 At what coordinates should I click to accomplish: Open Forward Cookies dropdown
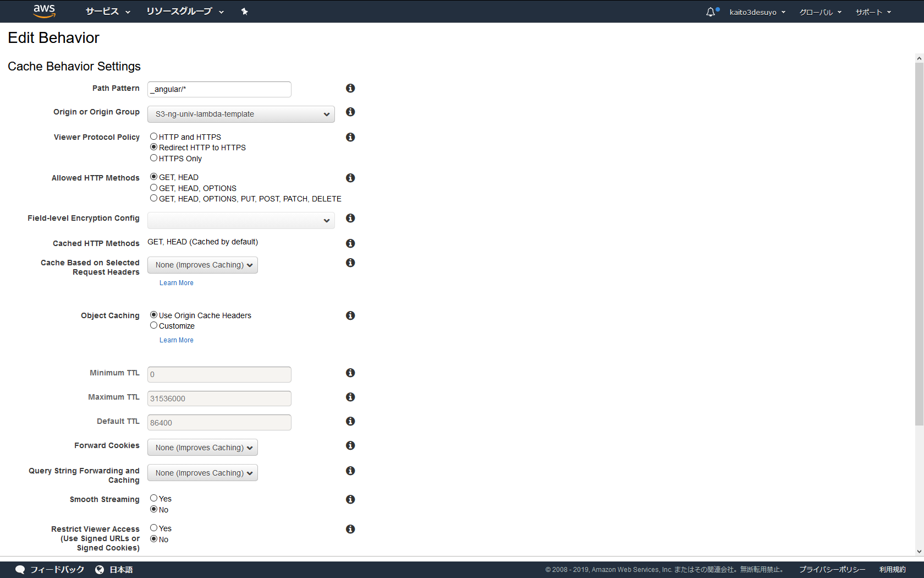pyautogui.click(x=202, y=448)
